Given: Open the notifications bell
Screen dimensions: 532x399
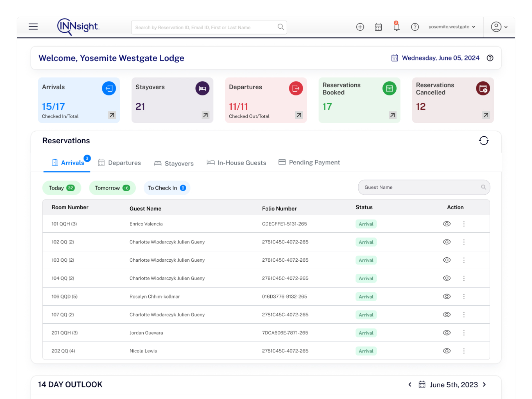Looking at the screenshot, I should coord(396,26).
